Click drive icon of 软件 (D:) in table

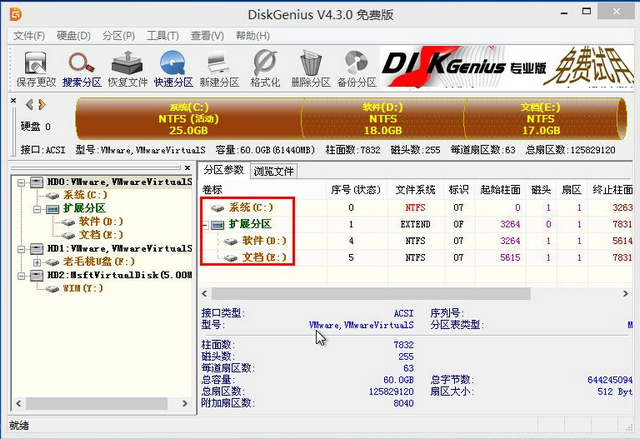coord(231,242)
